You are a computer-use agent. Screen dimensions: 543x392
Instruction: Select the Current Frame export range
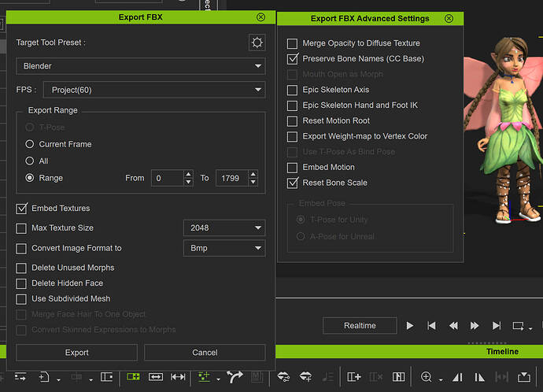click(30, 144)
